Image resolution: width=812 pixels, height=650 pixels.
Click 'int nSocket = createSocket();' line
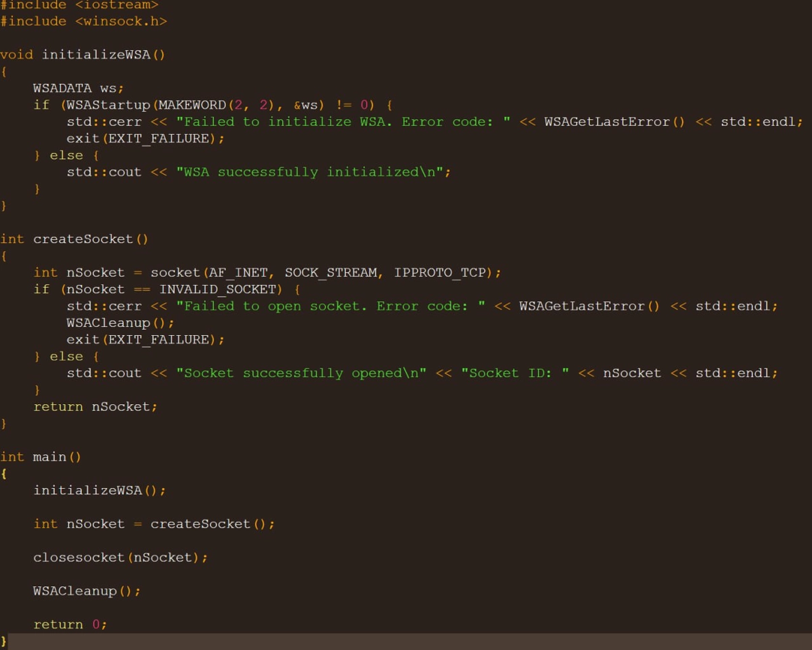tap(154, 524)
